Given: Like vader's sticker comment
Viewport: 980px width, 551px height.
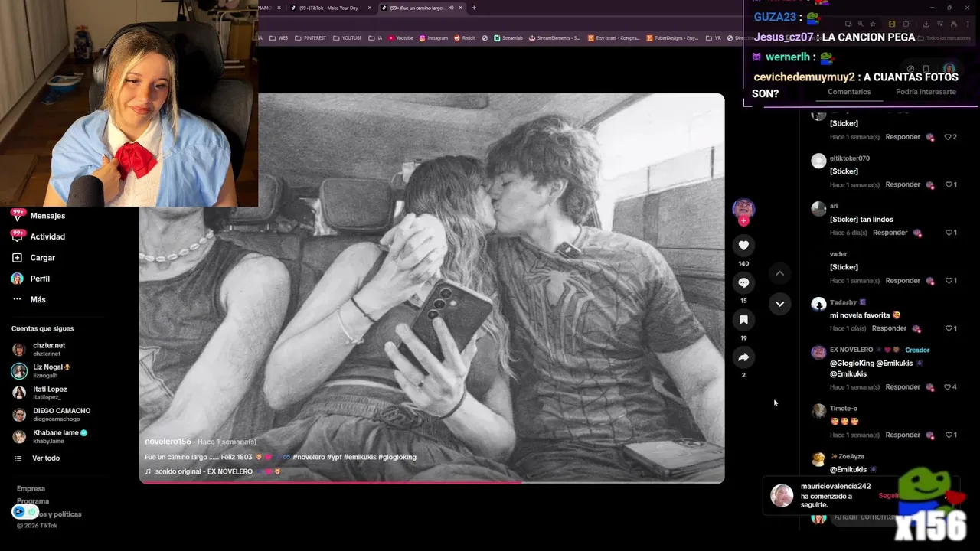Looking at the screenshot, I should tap(951, 281).
